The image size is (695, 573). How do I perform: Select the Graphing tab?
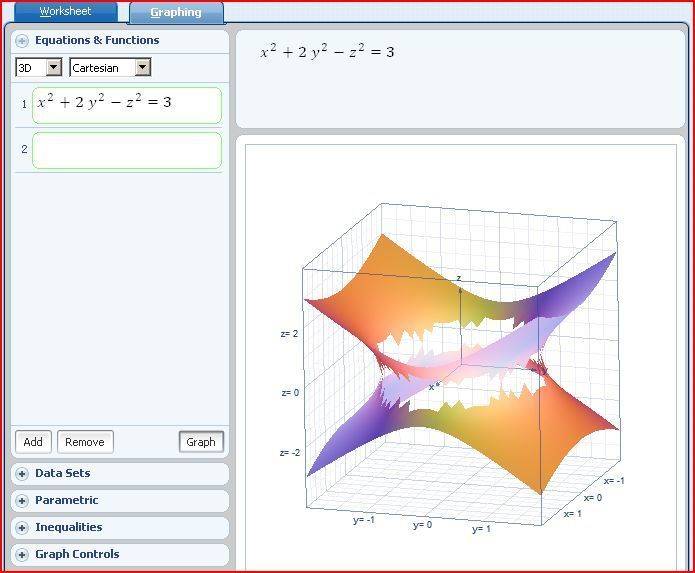[x=176, y=13]
